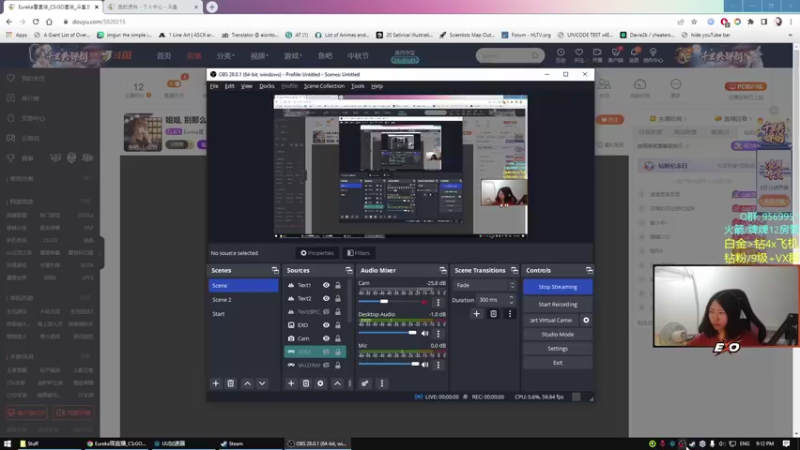Hide the Text2 source
This screenshot has width=800, height=450.
(326, 298)
